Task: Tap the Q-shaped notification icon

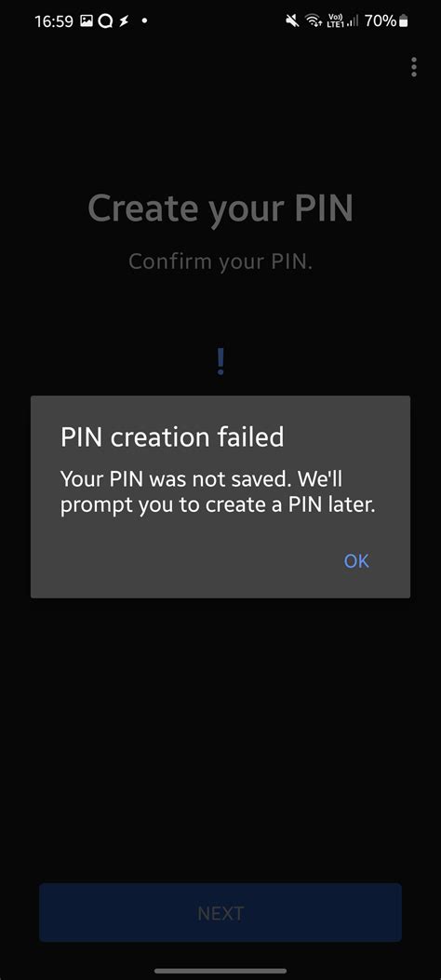Action: point(106,22)
